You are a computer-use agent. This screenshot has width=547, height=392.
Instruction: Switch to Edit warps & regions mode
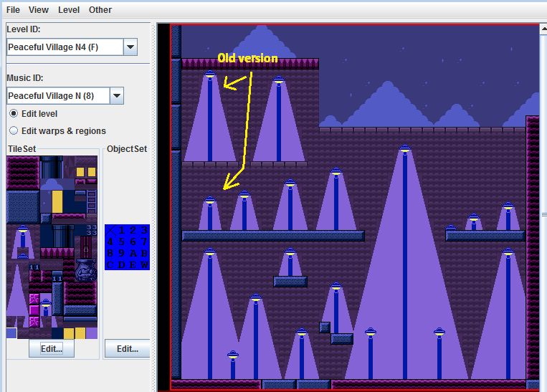[14, 130]
